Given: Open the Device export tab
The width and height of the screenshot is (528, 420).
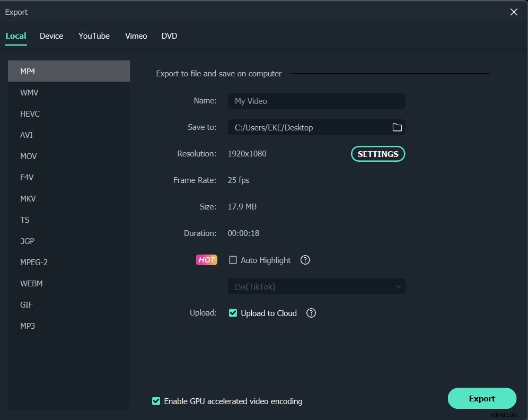Looking at the screenshot, I should 51,36.
